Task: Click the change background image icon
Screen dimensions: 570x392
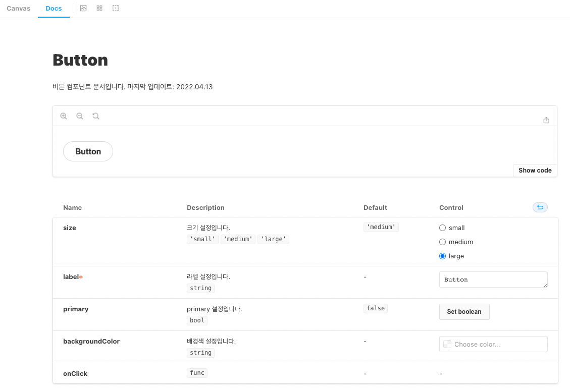Action: point(83,9)
